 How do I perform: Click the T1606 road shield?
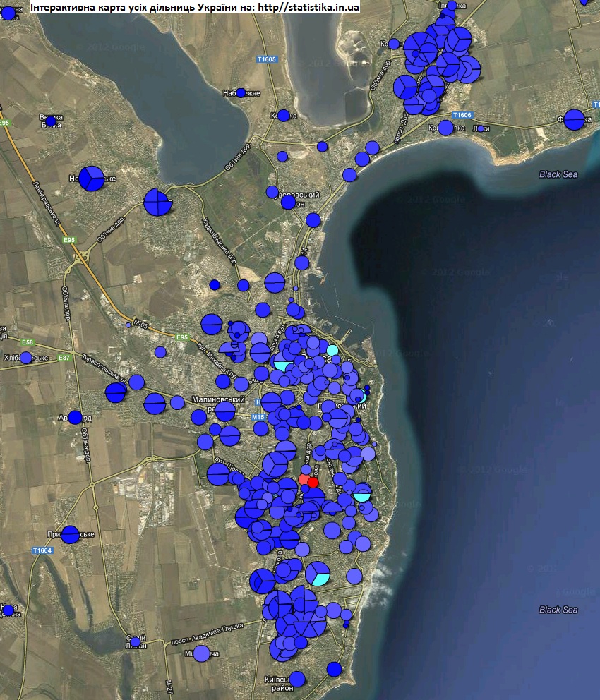coord(462,114)
